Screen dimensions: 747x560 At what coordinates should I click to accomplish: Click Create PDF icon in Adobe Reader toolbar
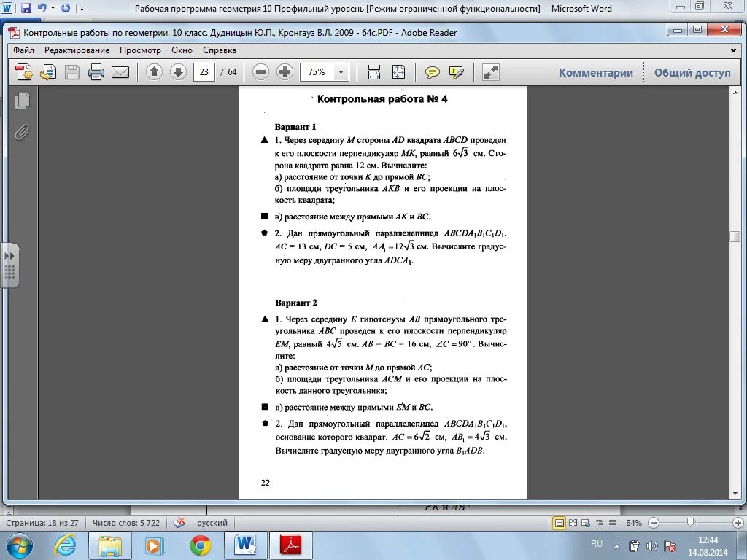point(23,72)
